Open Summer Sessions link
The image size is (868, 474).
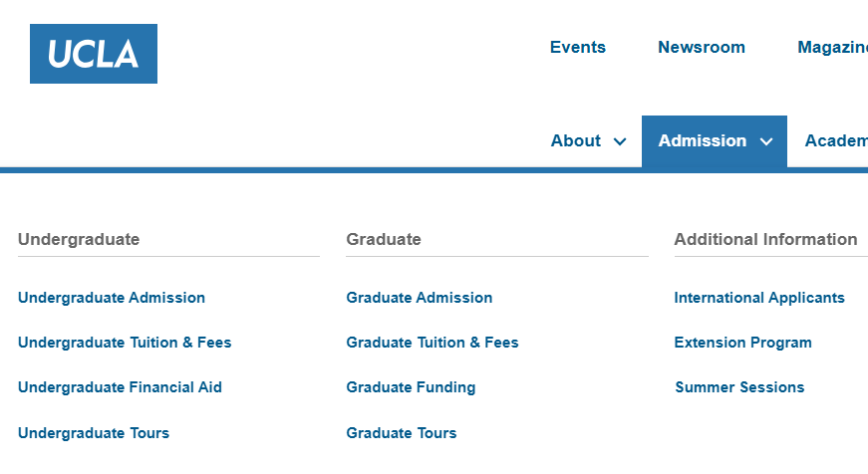(x=739, y=387)
